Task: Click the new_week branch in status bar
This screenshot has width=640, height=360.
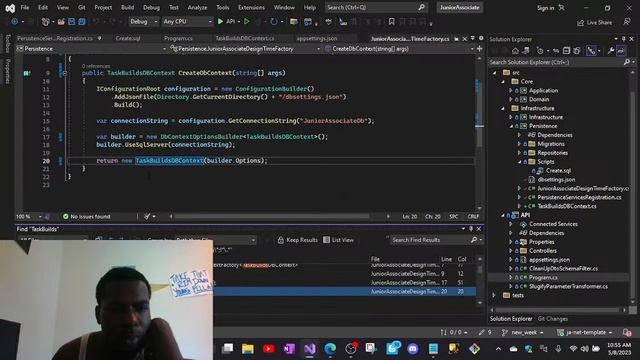Action: click(x=523, y=333)
